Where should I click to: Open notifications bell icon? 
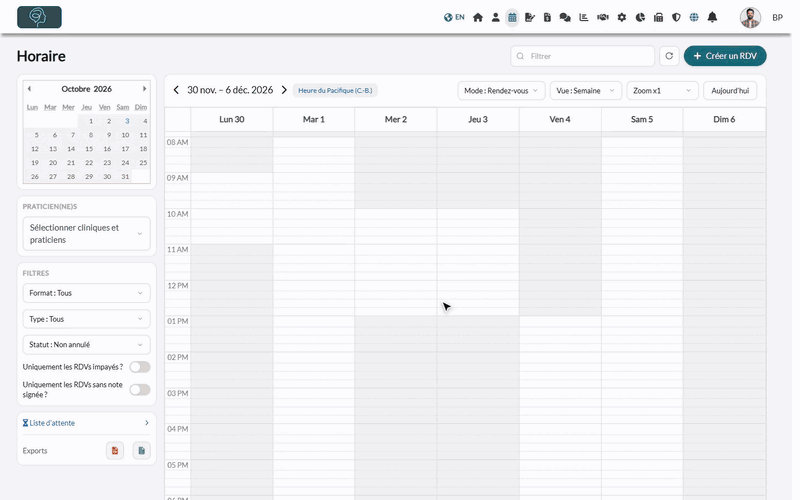pos(712,17)
